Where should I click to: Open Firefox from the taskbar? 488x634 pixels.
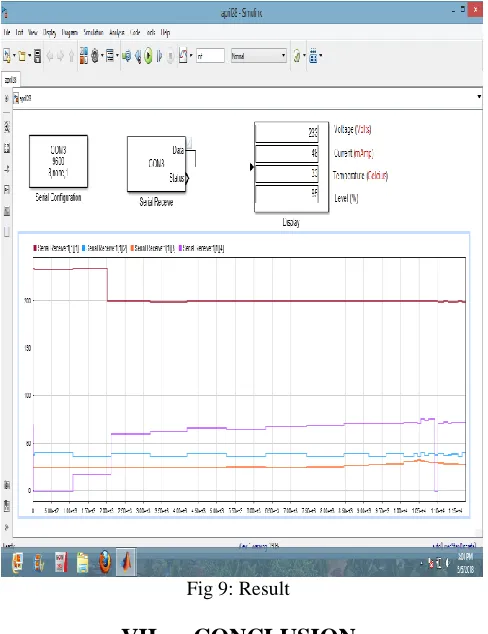pos(105,562)
